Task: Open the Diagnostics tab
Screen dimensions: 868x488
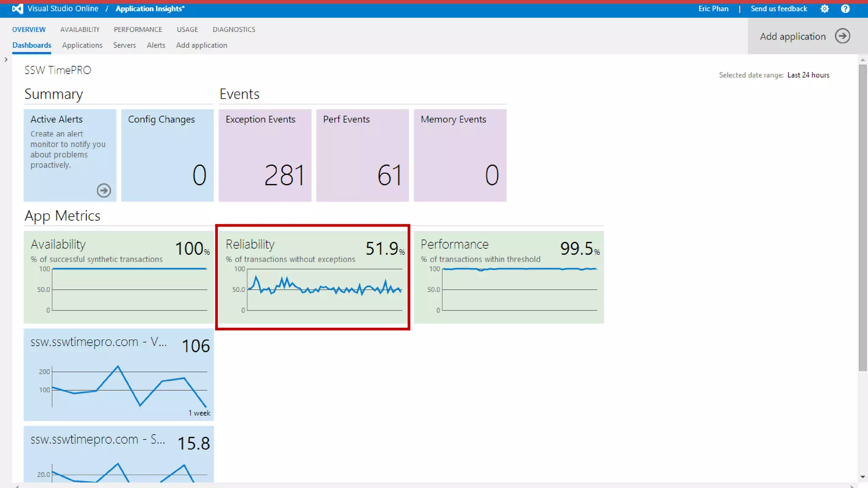Action: click(234, 29)
